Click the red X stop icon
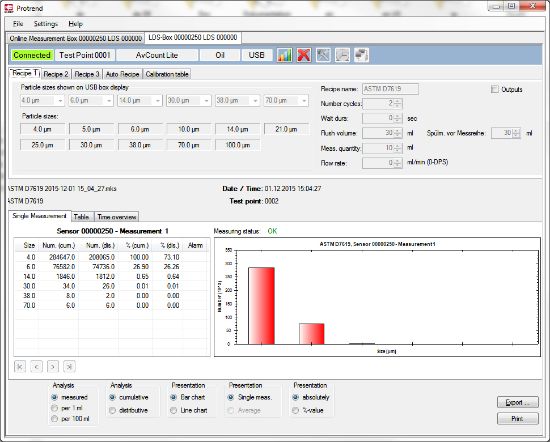550x442 pixels. tap(304, 55)
